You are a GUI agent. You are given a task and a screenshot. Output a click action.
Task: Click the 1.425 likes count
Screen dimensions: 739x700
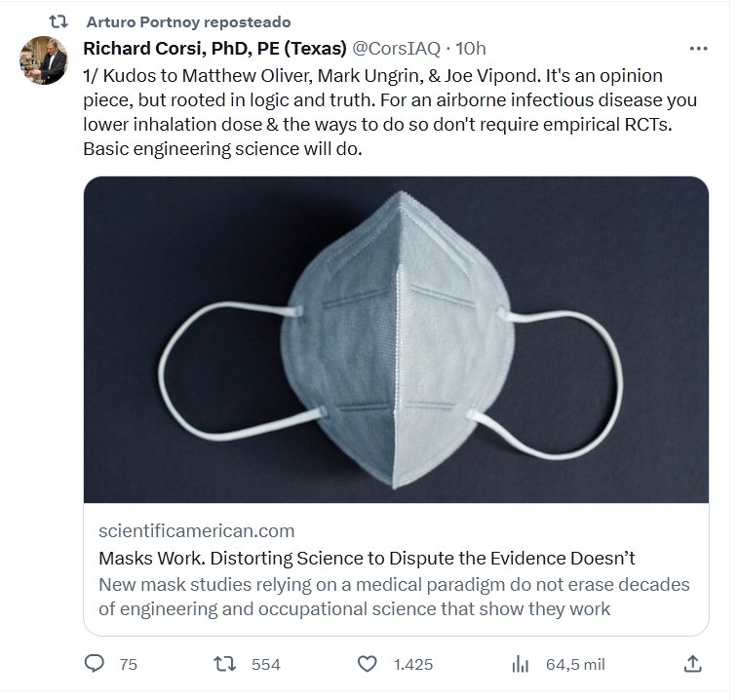pyautogui.click(x=413, y=664)
